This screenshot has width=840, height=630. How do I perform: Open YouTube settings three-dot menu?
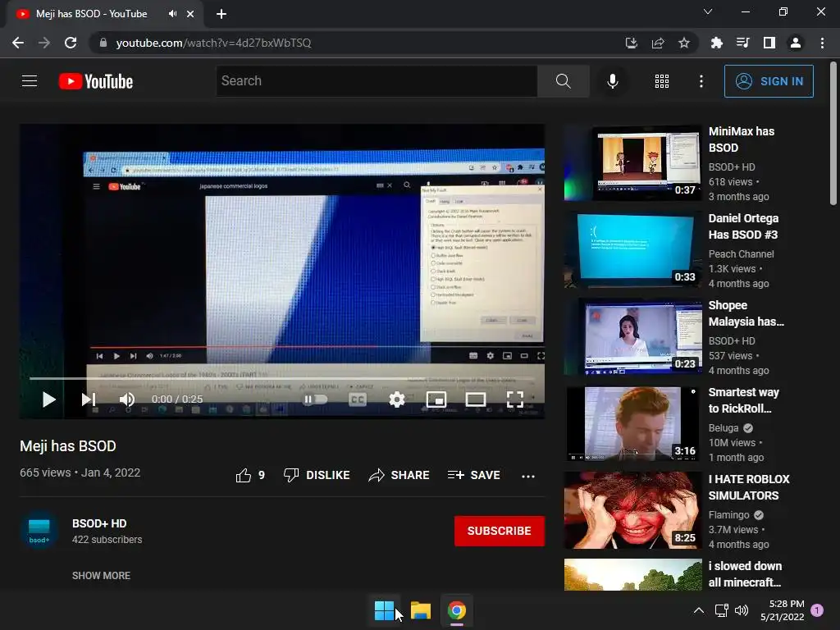click(701, 81)
